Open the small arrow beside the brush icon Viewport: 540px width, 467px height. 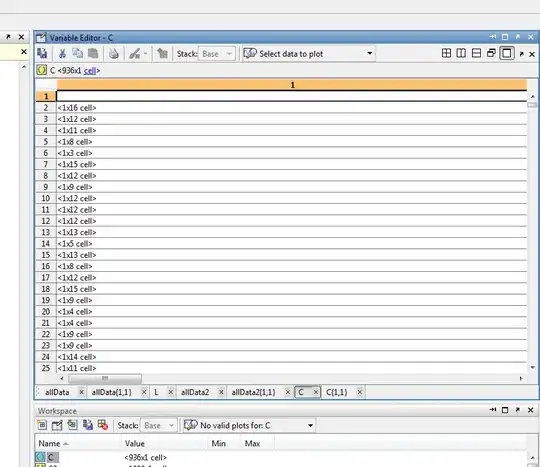[x=145, y=53]
